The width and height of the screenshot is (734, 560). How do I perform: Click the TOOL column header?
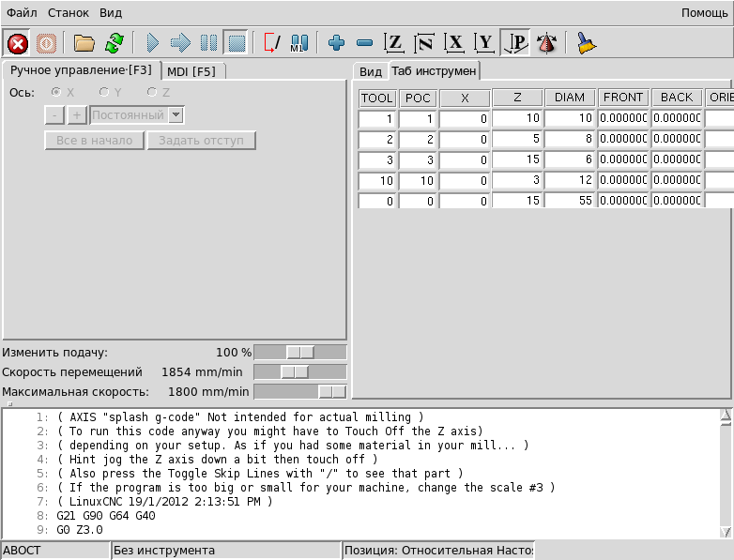377,98
